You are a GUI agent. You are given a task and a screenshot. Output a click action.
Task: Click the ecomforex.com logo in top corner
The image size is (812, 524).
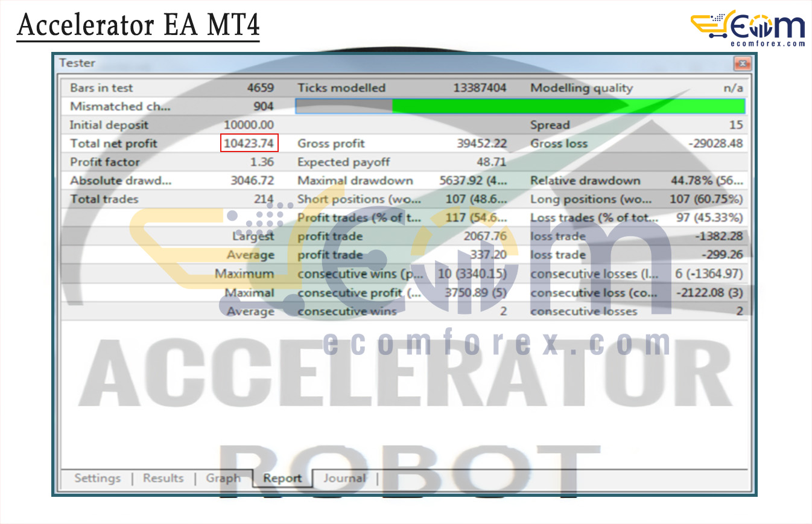coord(747,28)
